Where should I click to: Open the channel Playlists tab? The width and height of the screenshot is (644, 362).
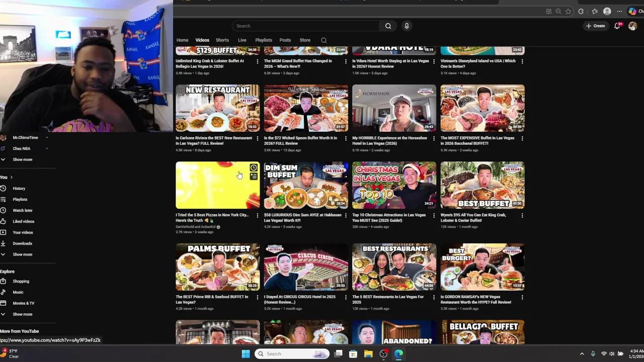pyautogui.click(x=264, y=40)
